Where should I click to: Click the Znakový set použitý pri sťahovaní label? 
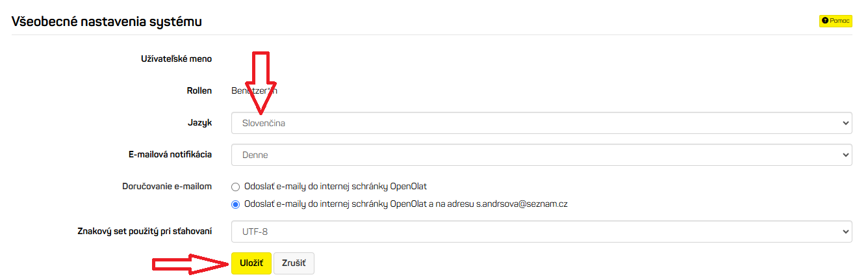coord(144,231)
